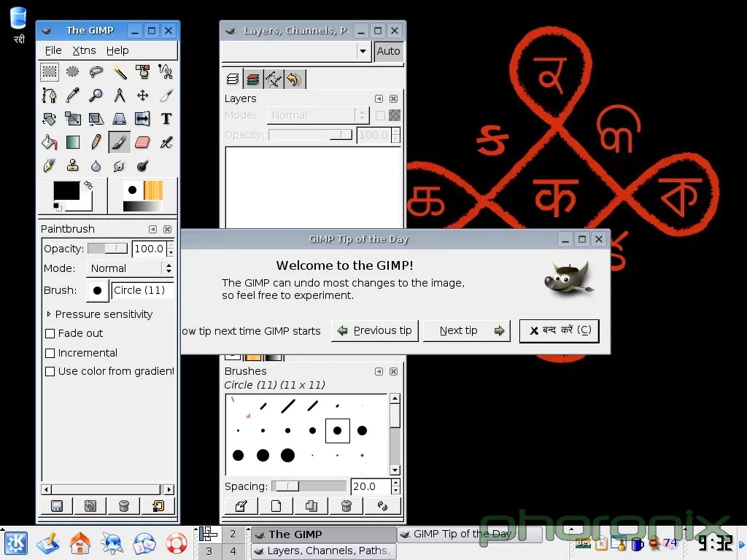Select the Crop knife tool
This screenshot has width=747, height=560.
click(x=166, y=96)
